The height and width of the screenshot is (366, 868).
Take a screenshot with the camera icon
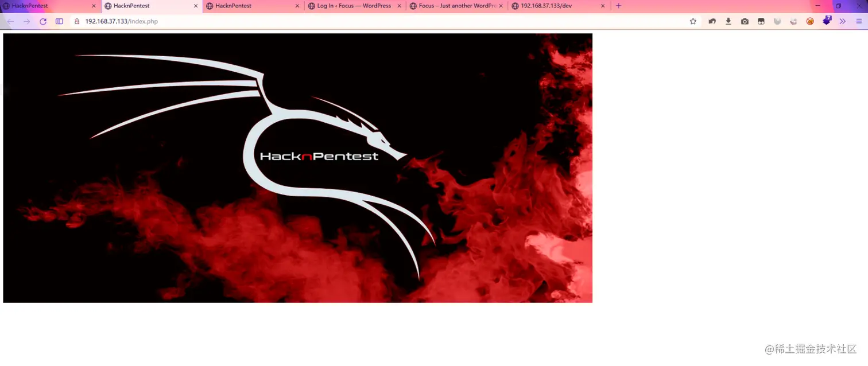[745, 21]
